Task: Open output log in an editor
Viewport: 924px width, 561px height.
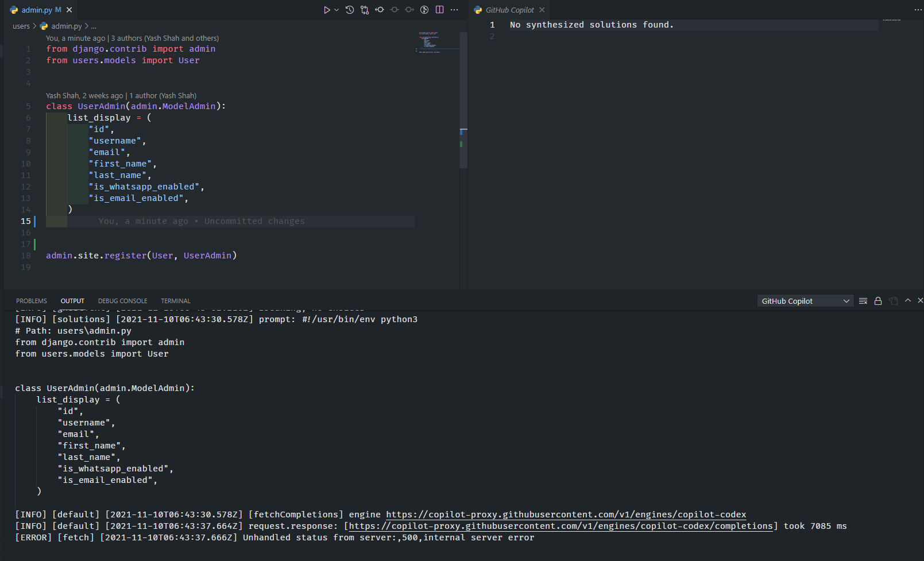Action: point(892,300)
